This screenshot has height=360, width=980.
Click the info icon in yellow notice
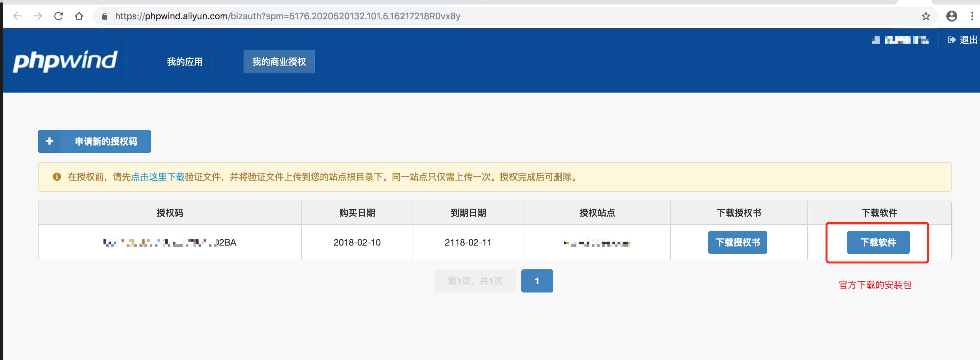point(57,176)
